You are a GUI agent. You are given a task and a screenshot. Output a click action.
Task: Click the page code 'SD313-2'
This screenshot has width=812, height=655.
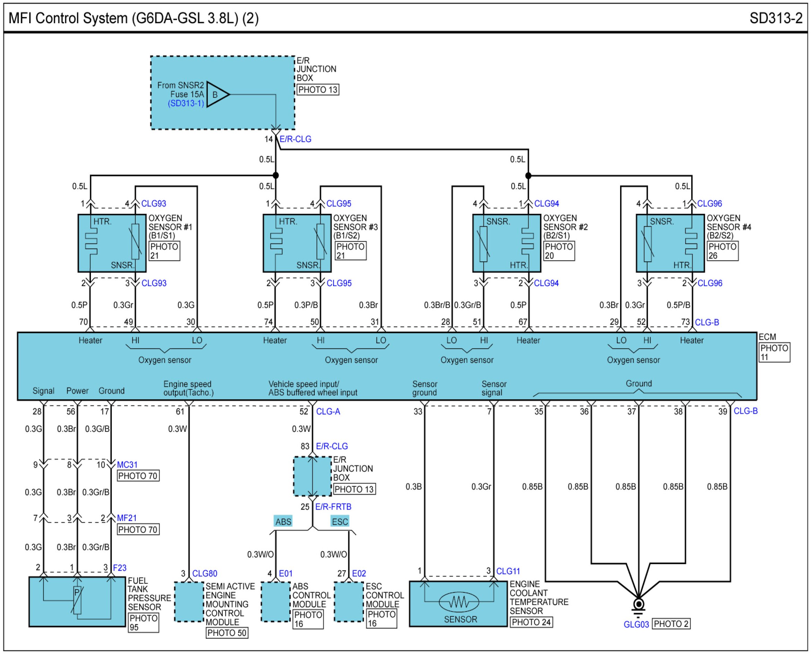tap(776, 18)
